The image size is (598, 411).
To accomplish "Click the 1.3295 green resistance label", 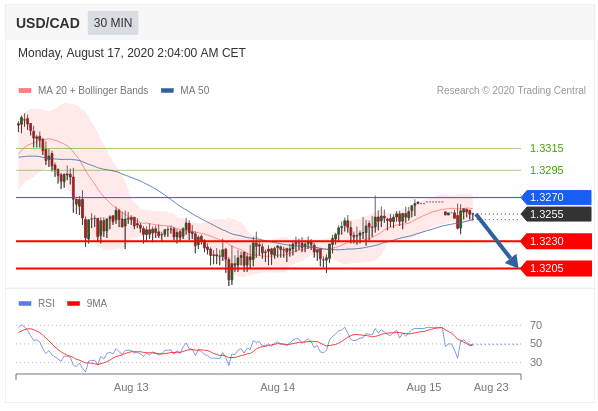I will [547, 170].
